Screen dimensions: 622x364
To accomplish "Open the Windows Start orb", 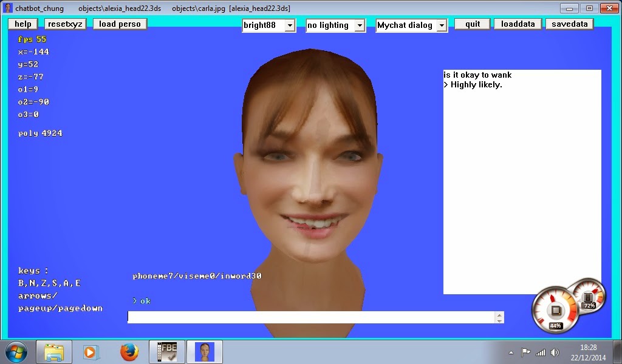I will click(16, 352).
